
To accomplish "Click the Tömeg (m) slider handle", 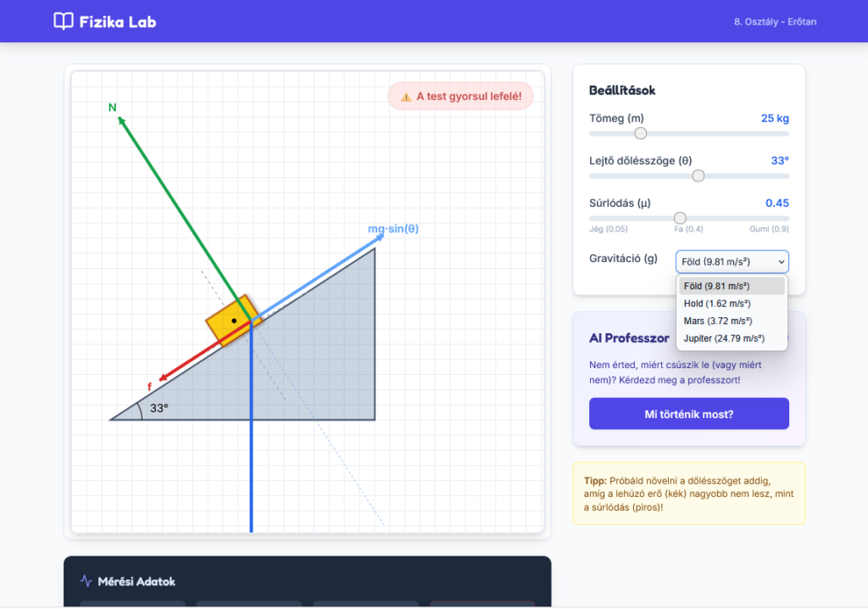I will point(641,133).
